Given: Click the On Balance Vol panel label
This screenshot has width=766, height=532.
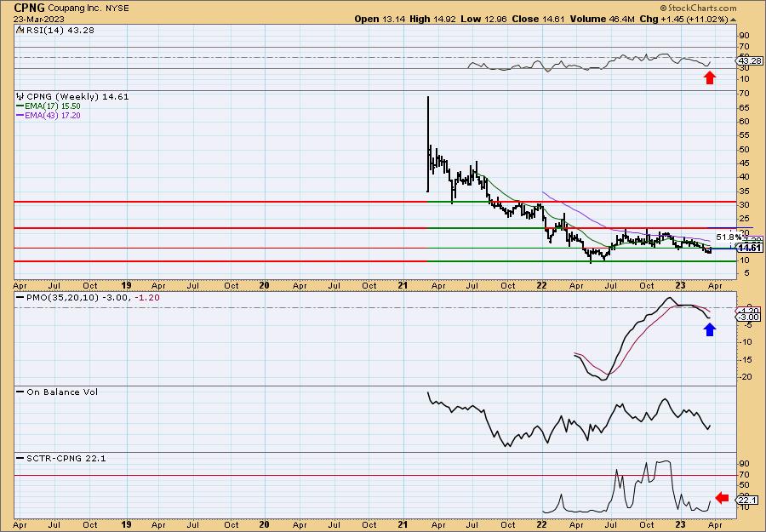Looking at the screenshot, I should coord(62,392).
